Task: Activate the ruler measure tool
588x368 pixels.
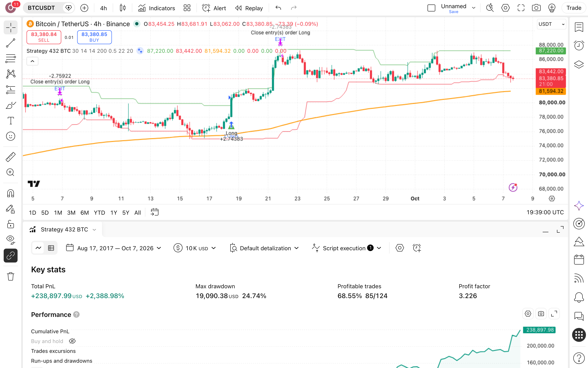Action: tap(10, 157)
